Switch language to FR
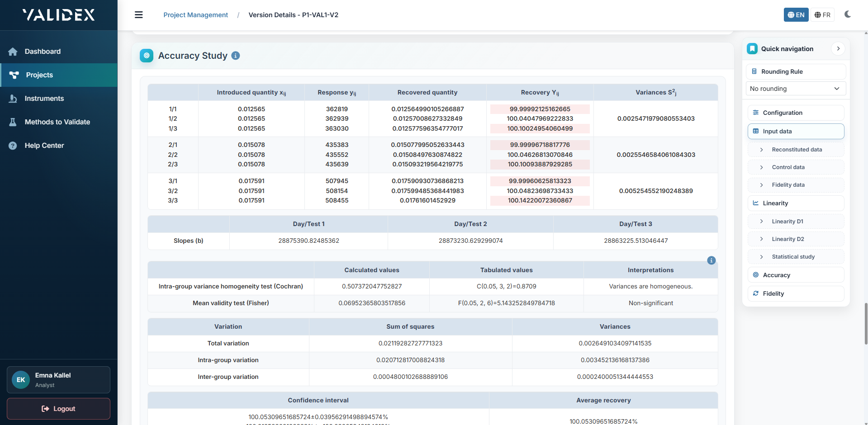The width and height of the screenshot is (868, 425). pyautogui.click(x=822, y=15)
